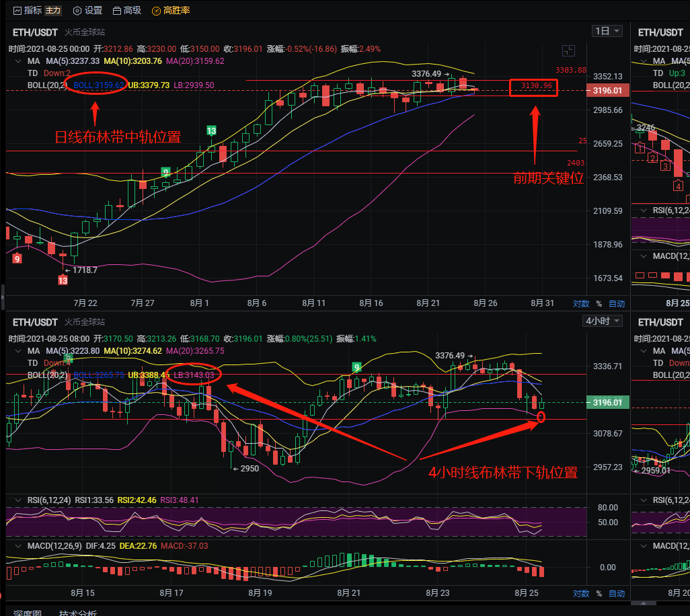Collapse RSI panel in lower right chart
Viewport: 690px width, 616px height.
[644, 500]
